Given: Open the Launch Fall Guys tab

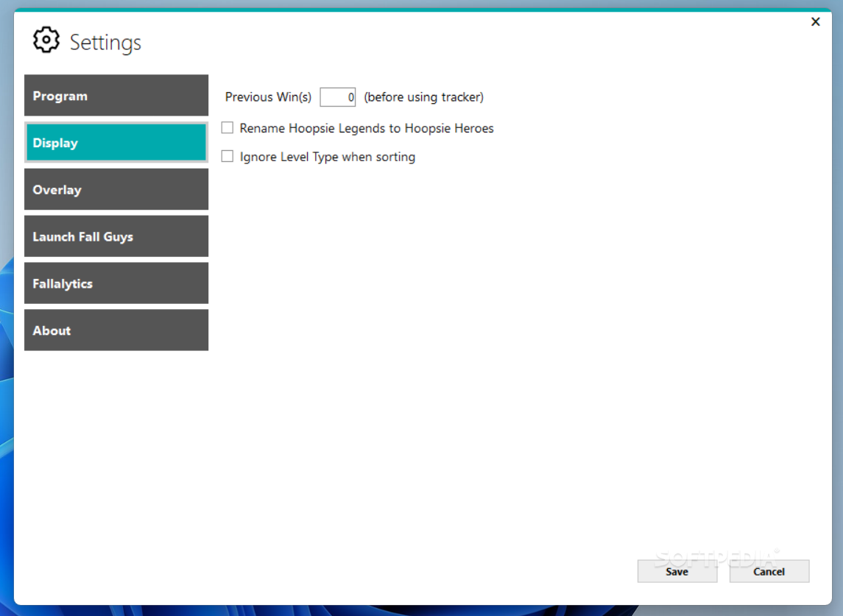Looking at the screenshot, I should point(116,236).
